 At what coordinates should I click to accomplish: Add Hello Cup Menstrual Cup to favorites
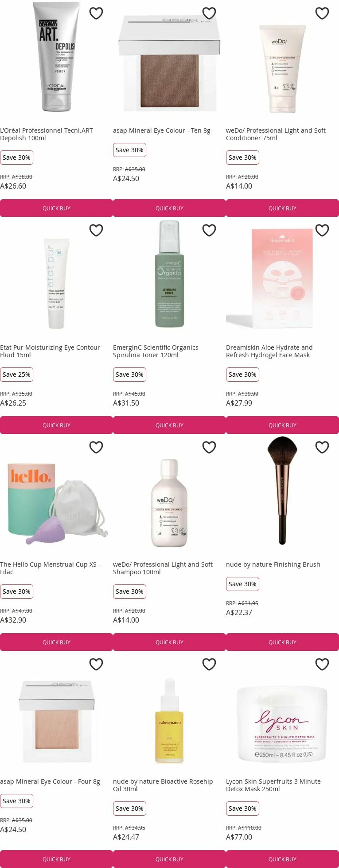tap(96, 448)
